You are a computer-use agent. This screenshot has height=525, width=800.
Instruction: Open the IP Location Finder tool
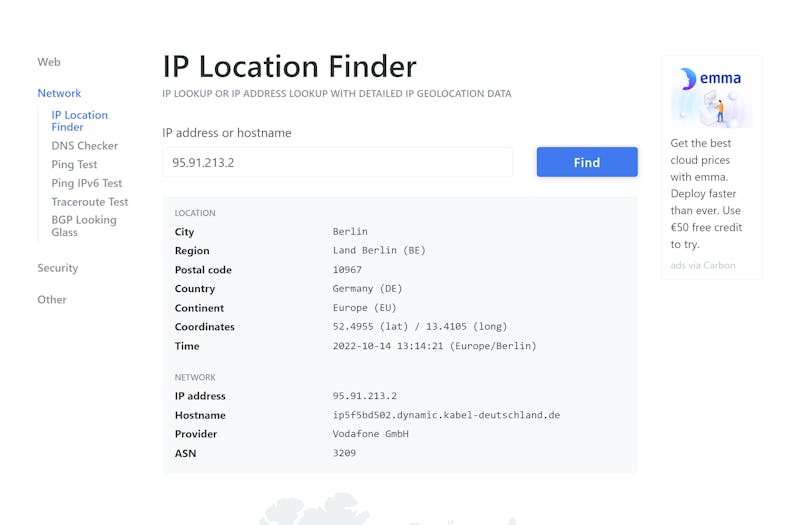[80, 121]
